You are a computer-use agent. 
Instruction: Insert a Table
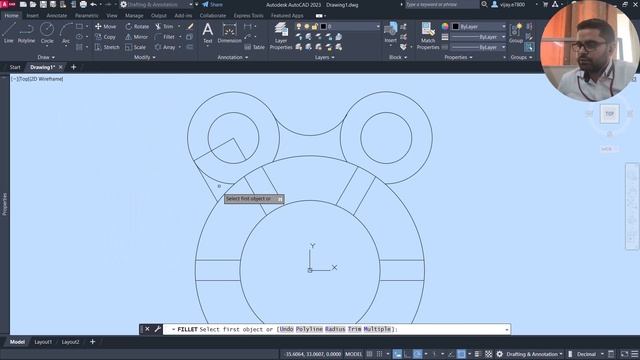pyautogui.click(x=255, y=47)
